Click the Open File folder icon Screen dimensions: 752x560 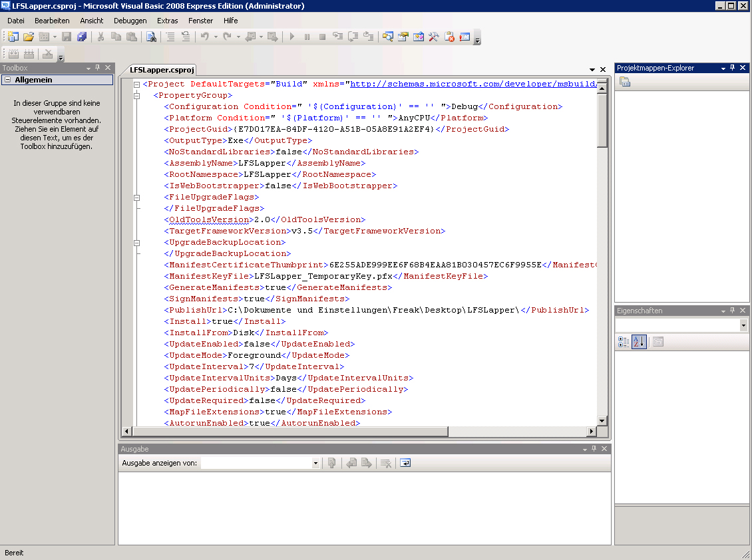[x=29, y=37]
